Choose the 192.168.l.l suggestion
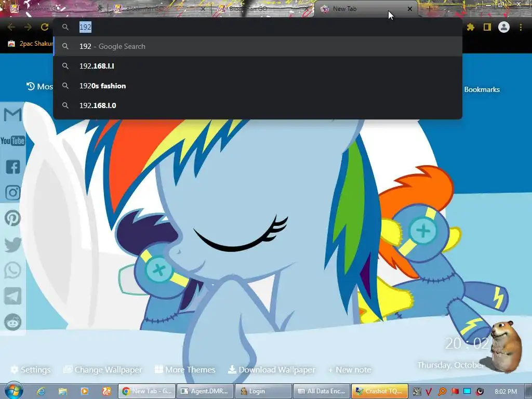 click(x=258, y=66)
